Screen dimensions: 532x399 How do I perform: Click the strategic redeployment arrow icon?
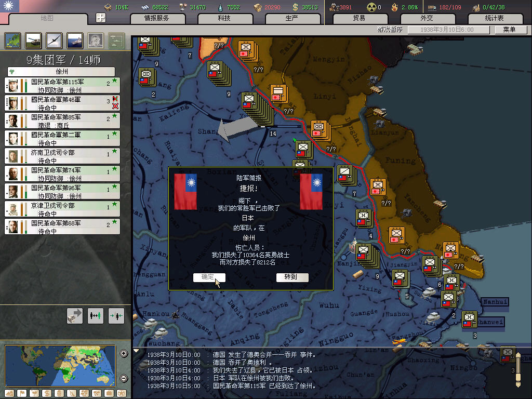tap(75, 315)
